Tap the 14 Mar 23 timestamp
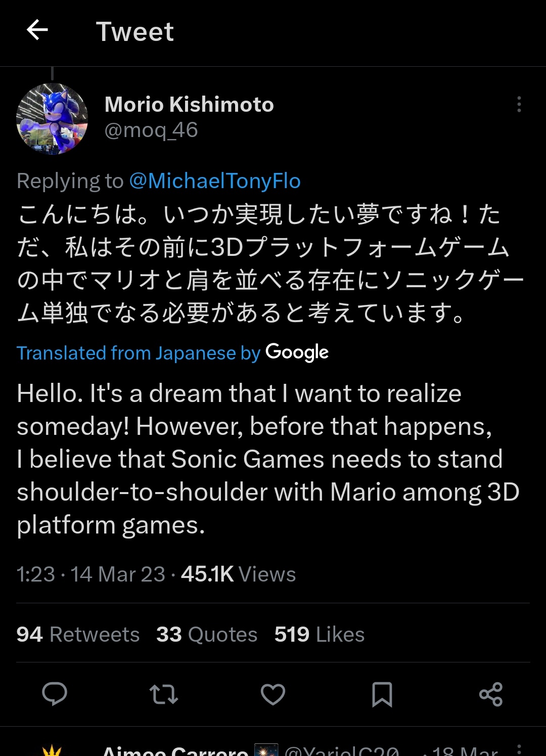This screenshot has height=756, width=546. [117, 574]
